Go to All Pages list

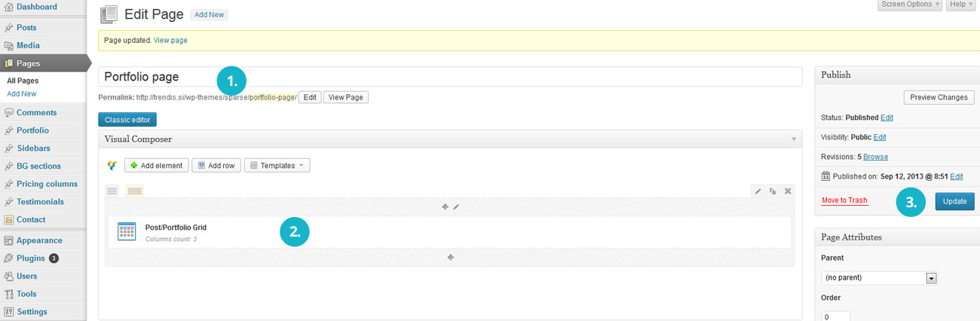pos(23,81)
